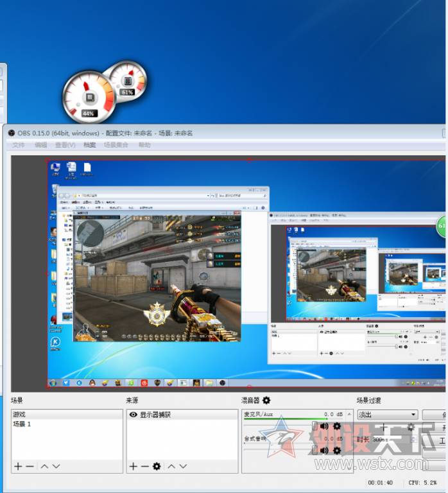Click the 00:01:40 timer in status bar
The image size is (448, 493).
[x=381, y=483]
